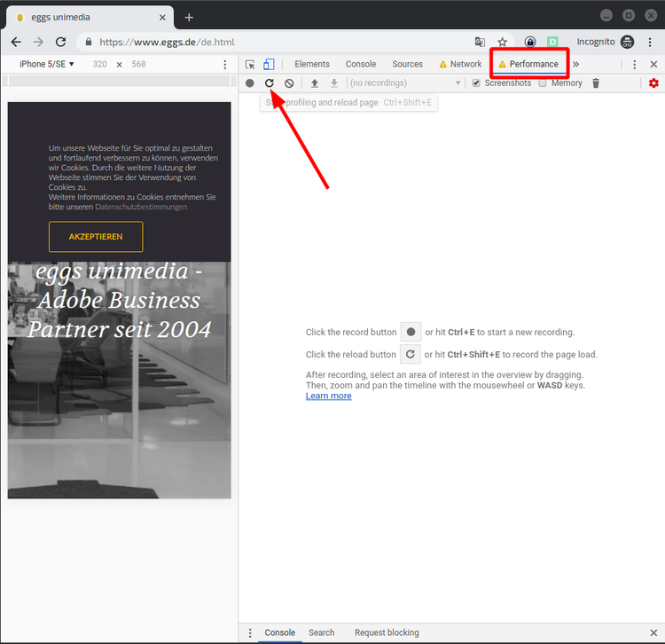Switch to the Sources tab

407,64
